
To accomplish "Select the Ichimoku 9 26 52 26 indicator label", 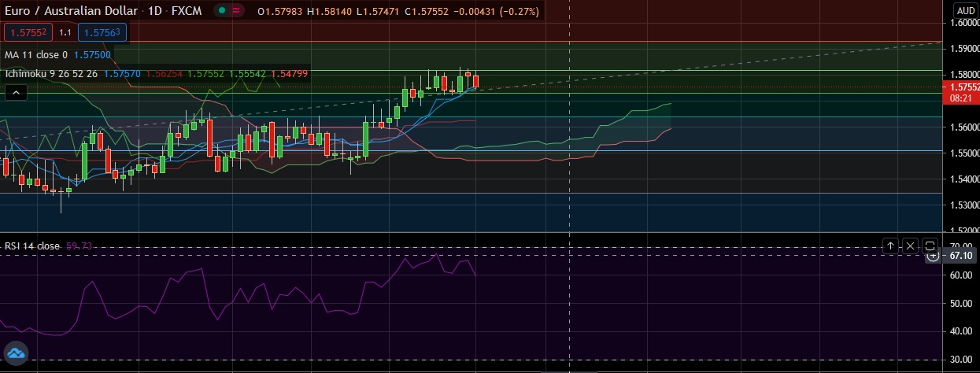I will pos(51,73).
